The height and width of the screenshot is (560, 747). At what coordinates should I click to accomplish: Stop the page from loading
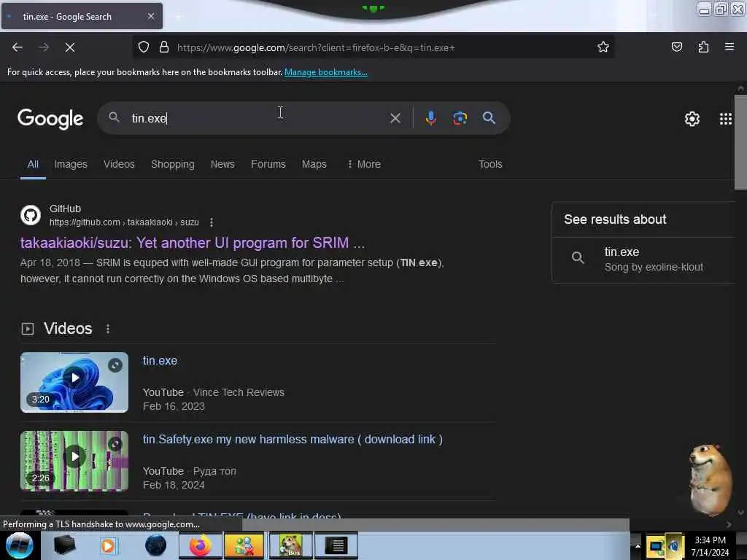[69, 47]
